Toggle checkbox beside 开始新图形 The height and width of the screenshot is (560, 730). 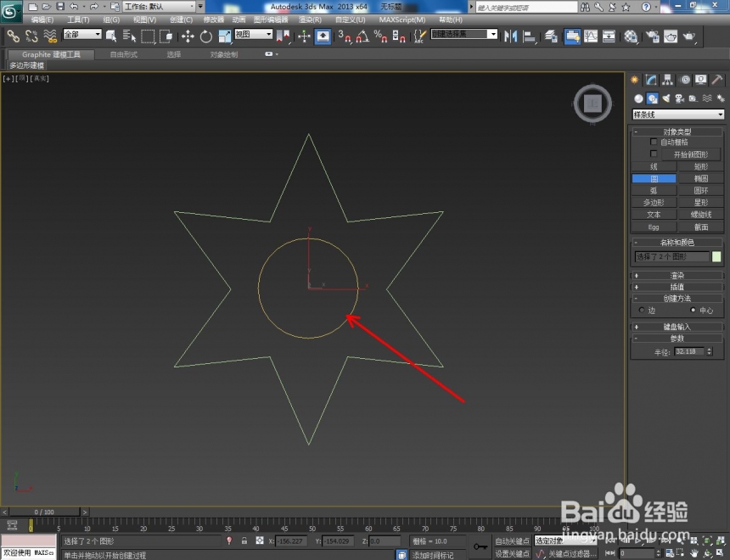click(x=654, y=154)
